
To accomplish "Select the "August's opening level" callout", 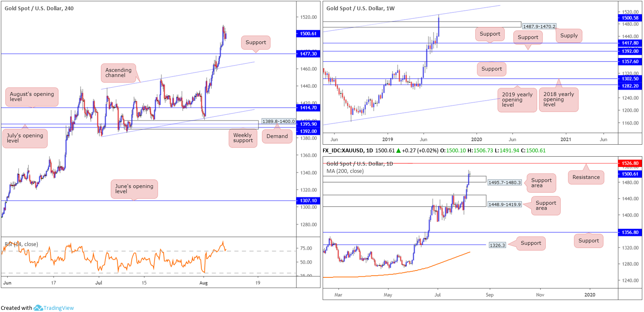I will 32,97.
